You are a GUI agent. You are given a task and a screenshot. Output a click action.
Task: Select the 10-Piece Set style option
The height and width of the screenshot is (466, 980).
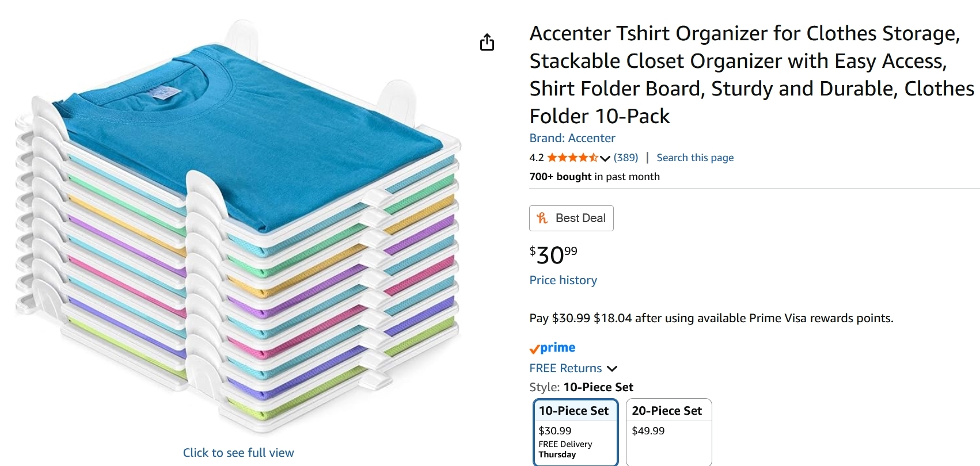coord(575,431)
